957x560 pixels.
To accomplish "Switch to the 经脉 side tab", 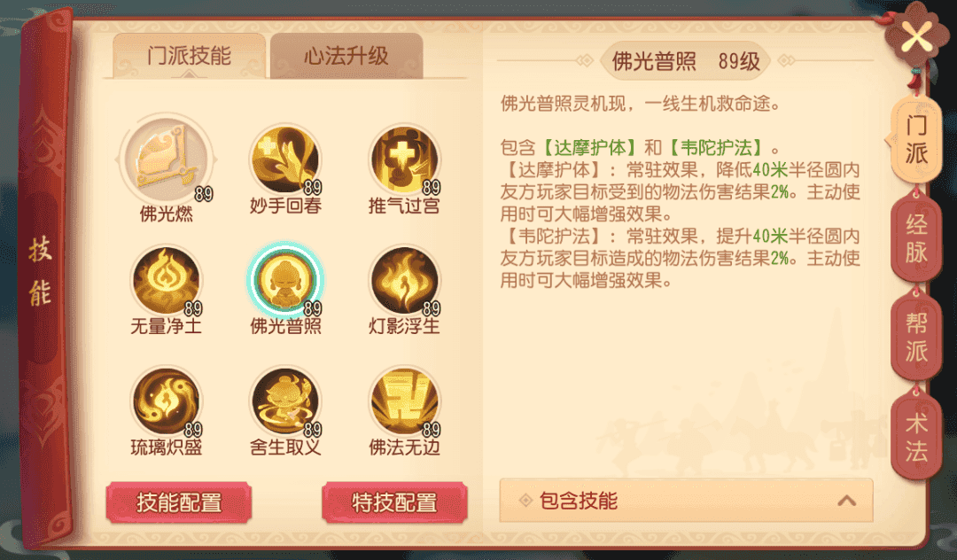I will coord(916,238).
